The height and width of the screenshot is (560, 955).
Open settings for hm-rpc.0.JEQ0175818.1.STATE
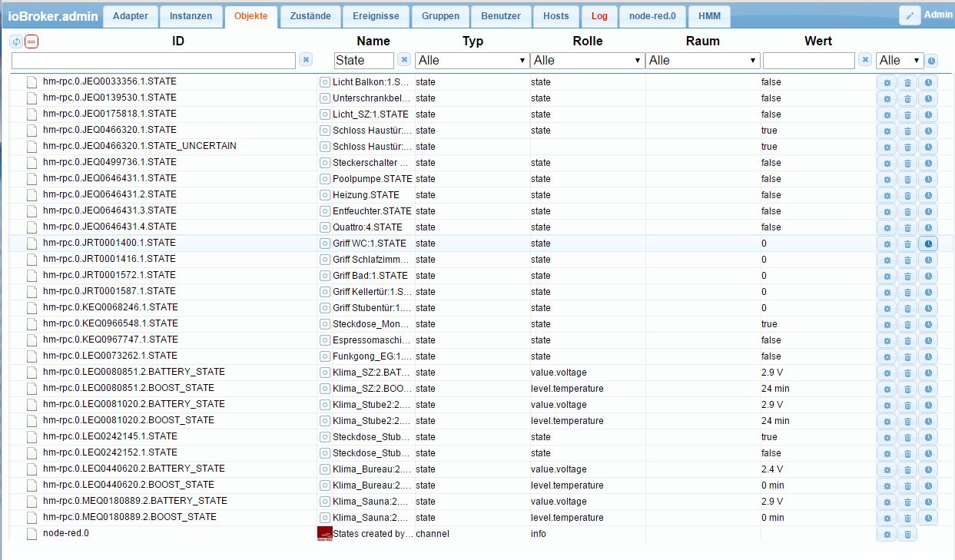tap(887, 114)
